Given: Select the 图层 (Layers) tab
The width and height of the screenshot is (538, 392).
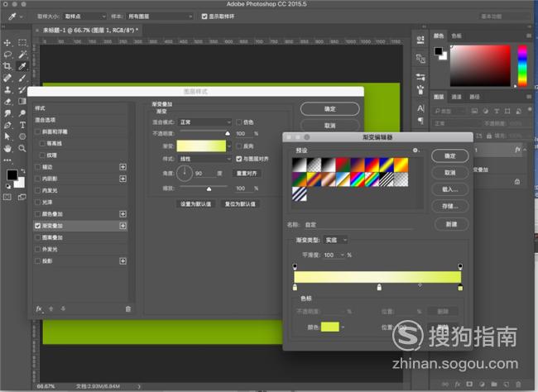Looking at the screenshot, I should tap(439, 97).
